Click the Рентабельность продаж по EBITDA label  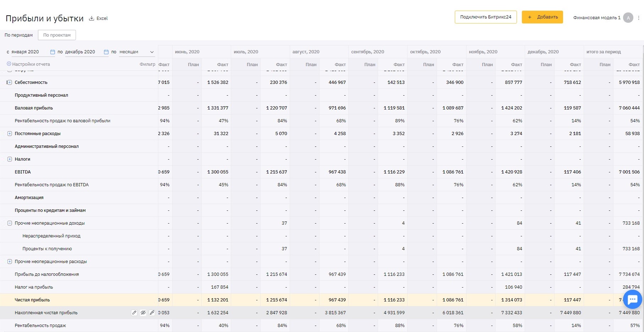[51, 185]
